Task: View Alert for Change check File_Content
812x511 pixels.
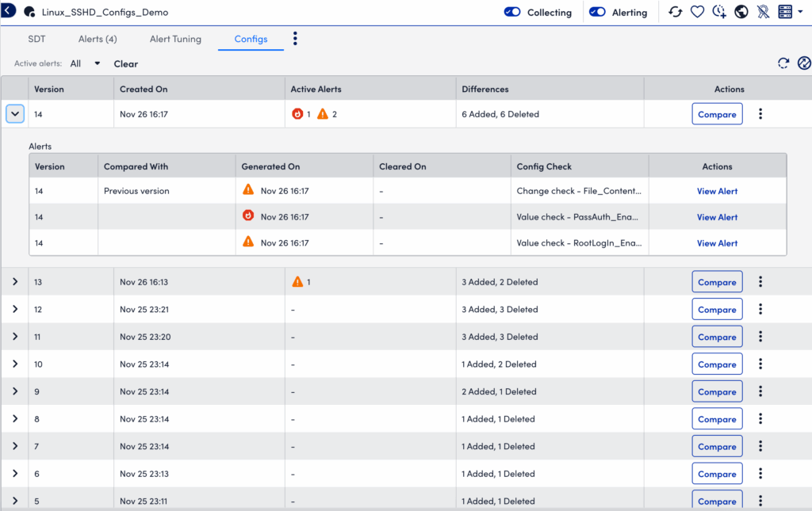Action: point(717,191)
